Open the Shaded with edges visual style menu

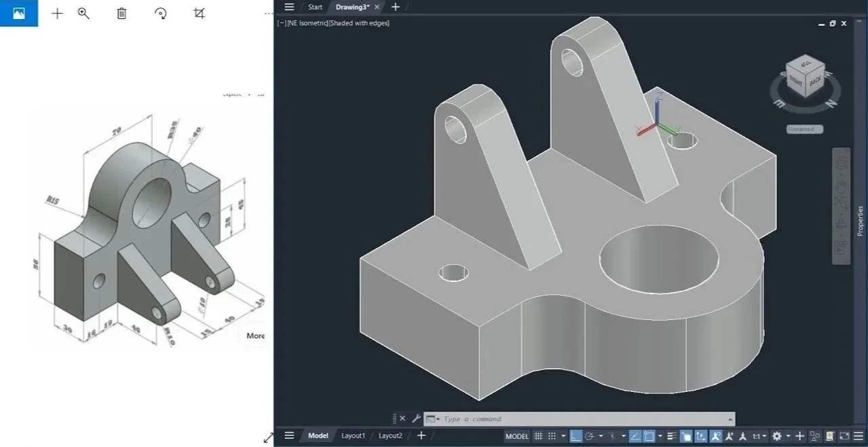coord(360,22)
